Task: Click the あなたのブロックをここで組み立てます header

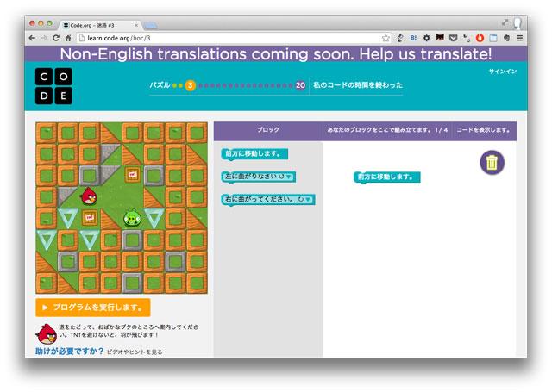Action: 387,130
